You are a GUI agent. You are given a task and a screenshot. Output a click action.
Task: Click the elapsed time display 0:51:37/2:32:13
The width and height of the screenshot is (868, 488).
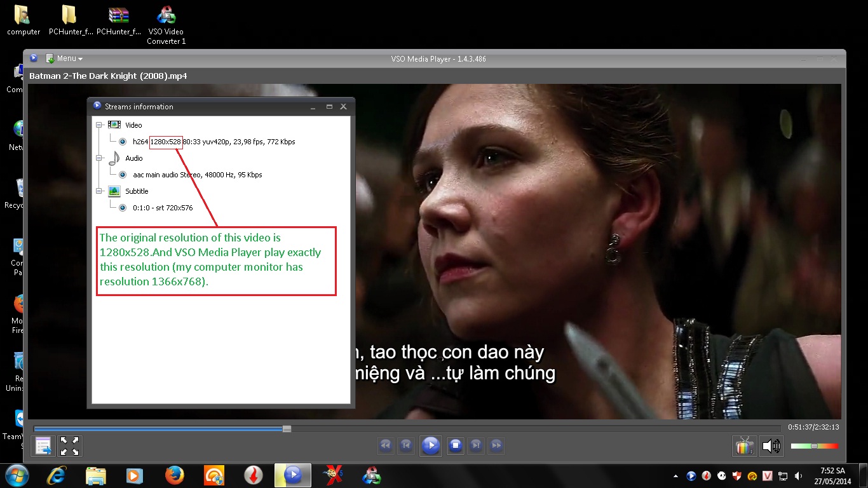[x=813, y=427]
